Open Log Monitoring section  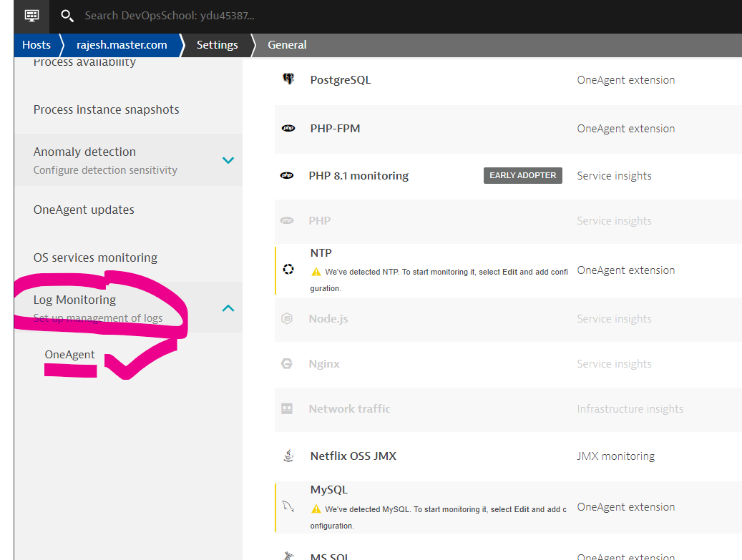[x=128, y=308]
